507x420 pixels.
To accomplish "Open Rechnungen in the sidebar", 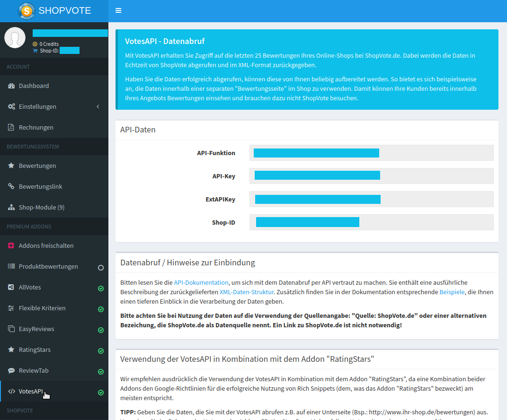I will [x=36, y=127].
